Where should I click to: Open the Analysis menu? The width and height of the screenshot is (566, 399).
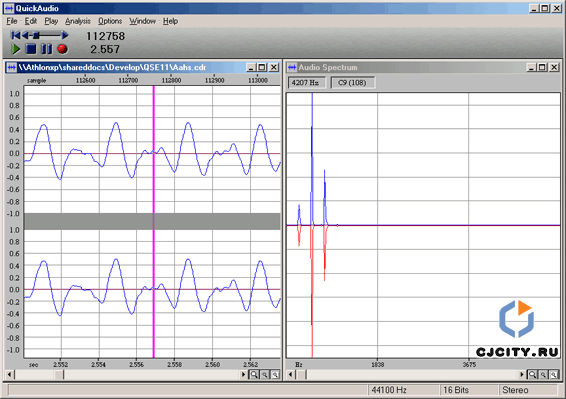78,21
